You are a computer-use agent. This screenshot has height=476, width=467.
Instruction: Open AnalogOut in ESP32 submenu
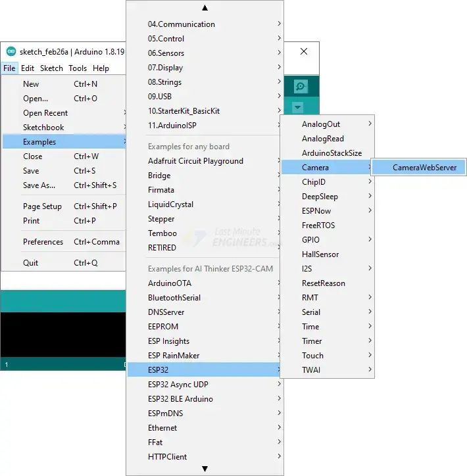pos(328,124)
